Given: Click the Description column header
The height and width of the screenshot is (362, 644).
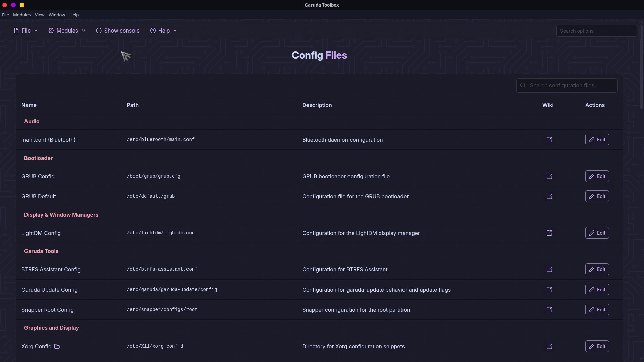Looking at the screenshot, I should (317, 105).
